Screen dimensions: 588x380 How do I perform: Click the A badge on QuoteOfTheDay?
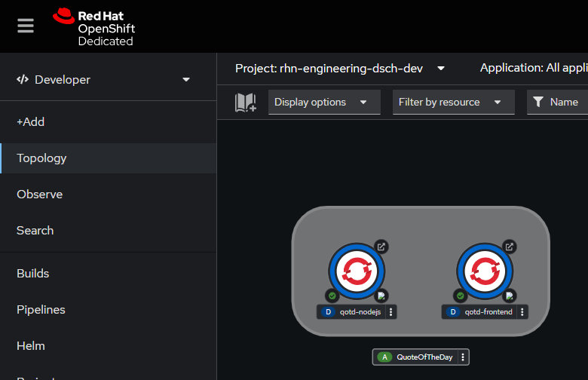384,357
